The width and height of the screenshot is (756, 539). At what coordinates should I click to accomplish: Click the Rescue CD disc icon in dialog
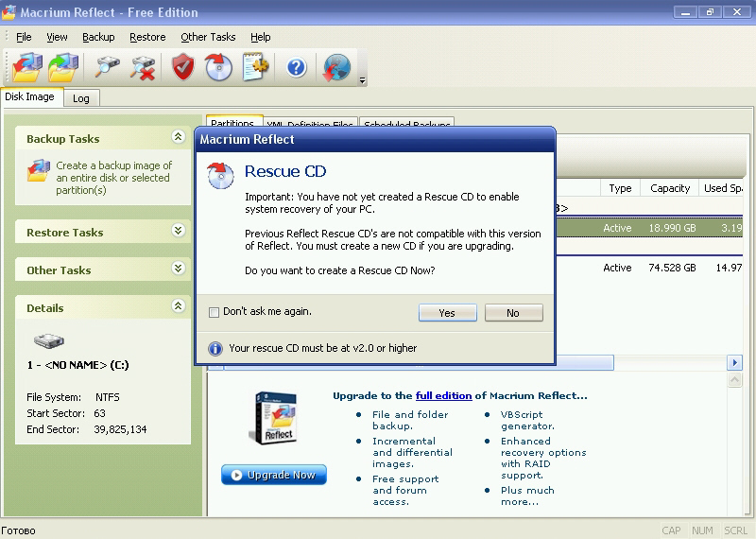(220, 175)
